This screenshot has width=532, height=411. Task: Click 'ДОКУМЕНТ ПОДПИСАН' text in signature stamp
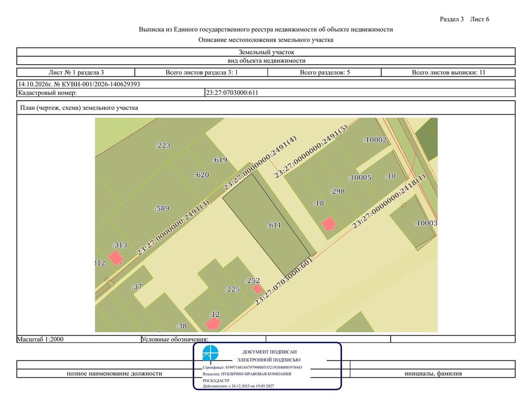pos(270,352)
